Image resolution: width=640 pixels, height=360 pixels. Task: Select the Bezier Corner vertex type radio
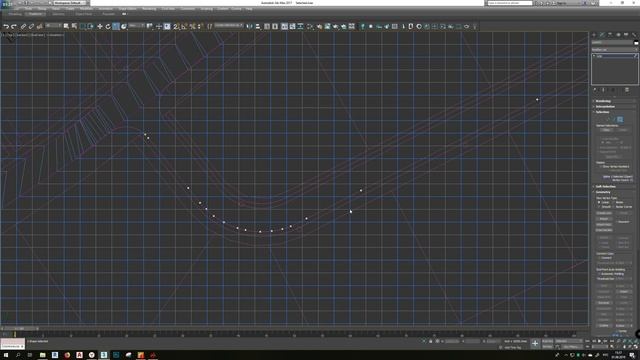point(613,207)
